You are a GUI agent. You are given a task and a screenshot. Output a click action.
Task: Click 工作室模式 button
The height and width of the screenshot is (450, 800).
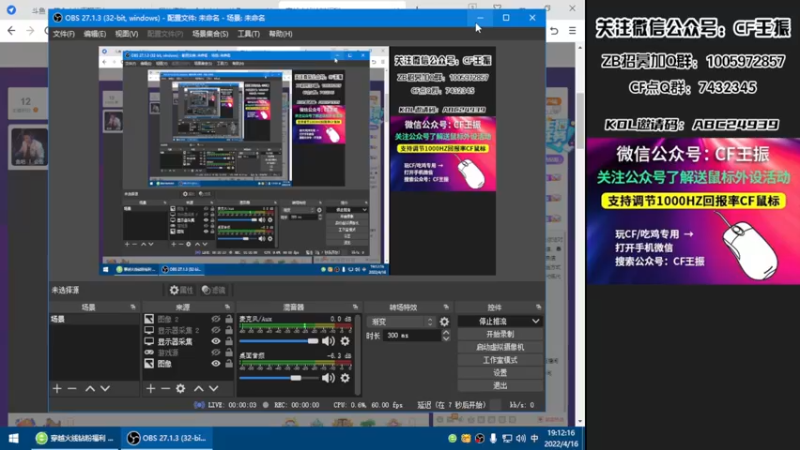pyautogui.click(x=500, y=360)
